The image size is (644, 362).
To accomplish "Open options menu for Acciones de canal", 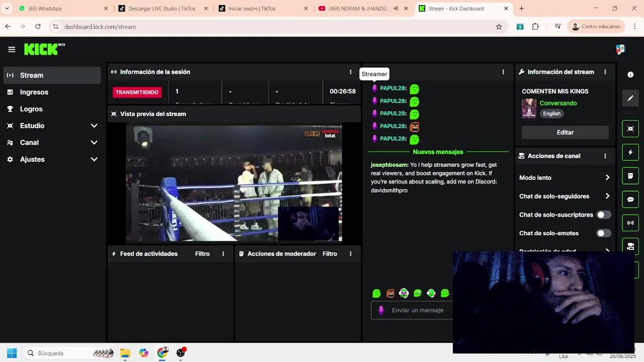I will click(x=605, y=156).
